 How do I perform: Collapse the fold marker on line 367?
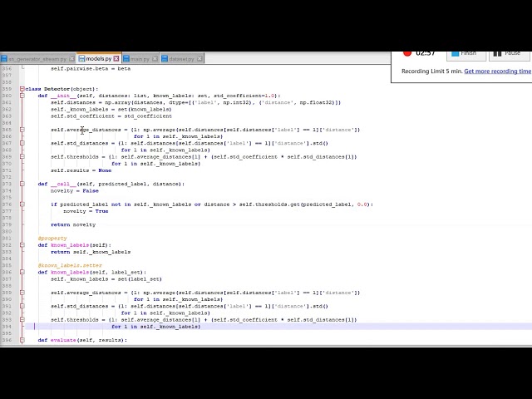tap(22, 143)
